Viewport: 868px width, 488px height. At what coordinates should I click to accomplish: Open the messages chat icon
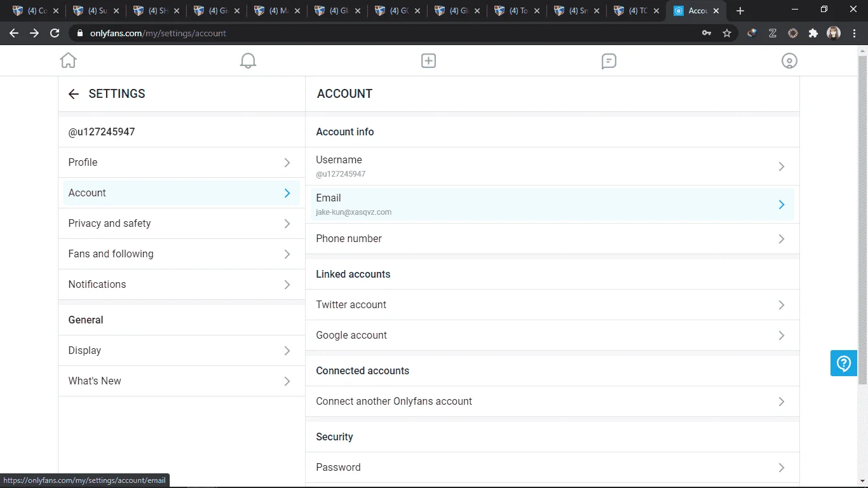coord(609,60)
